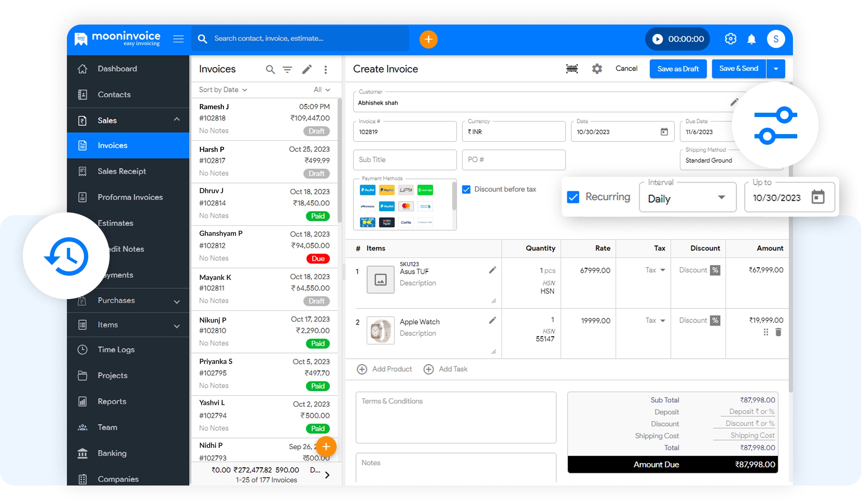Uncheck the Recurring checkbox
862x504 pixels.
pyautogui.click(x=573, y=197)
